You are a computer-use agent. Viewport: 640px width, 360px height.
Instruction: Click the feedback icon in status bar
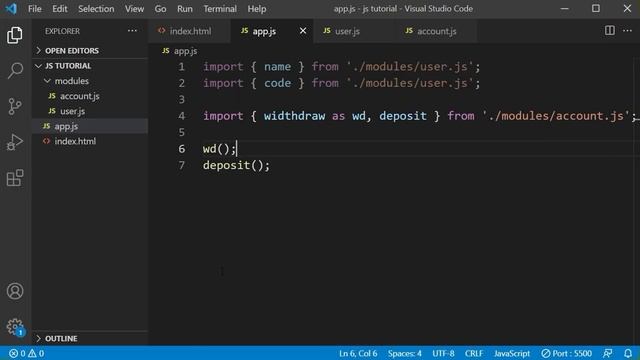pos(607,353)
